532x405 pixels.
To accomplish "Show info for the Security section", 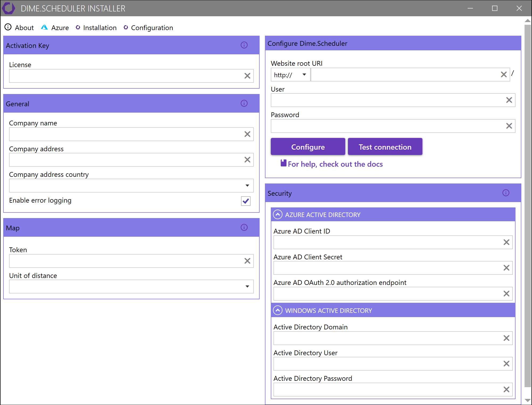I will coord(506,193).
